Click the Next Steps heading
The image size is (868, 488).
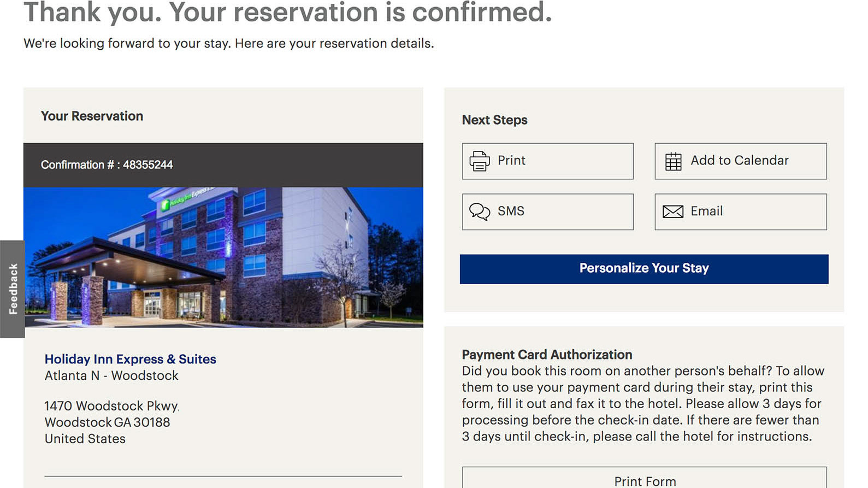(x=494, y=120)
